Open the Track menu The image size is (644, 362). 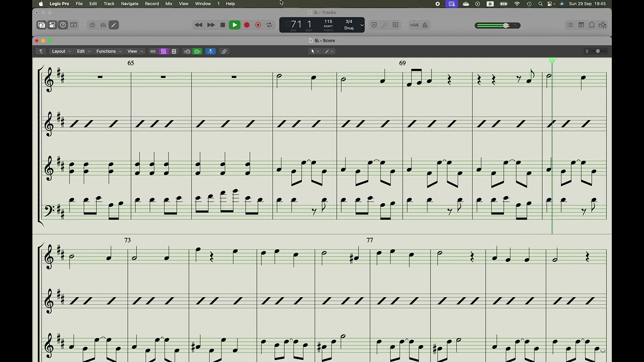pyautogui.click(x=109, y=4)
